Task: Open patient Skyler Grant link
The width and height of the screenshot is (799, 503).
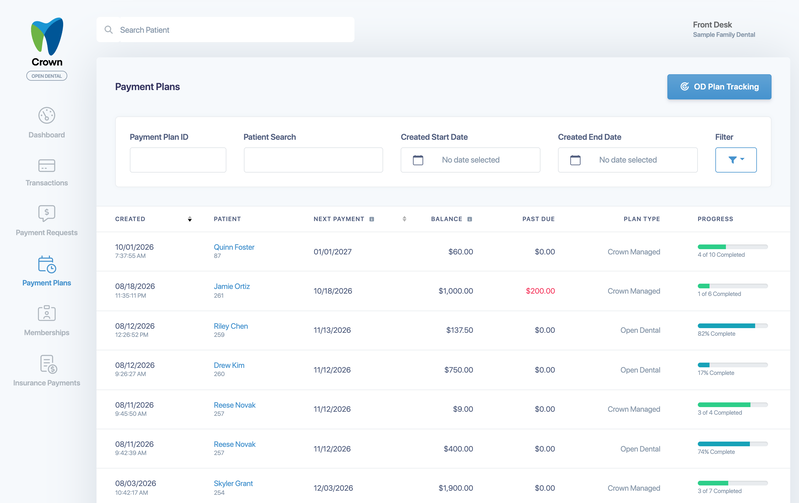Action: 233,484
